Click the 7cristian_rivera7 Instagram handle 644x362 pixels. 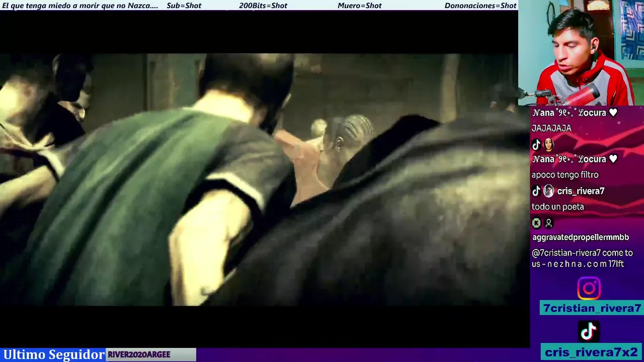(x=592, y=308)
